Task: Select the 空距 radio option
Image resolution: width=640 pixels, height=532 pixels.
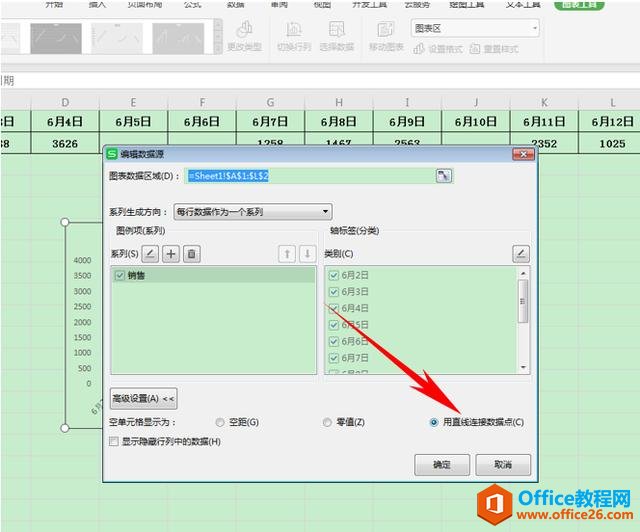Action: pos(220,423)
